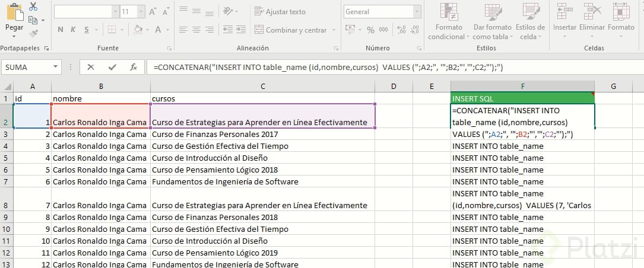
Task: Open Dar formato como tabla gallery
Action: (x=493, y=21)
